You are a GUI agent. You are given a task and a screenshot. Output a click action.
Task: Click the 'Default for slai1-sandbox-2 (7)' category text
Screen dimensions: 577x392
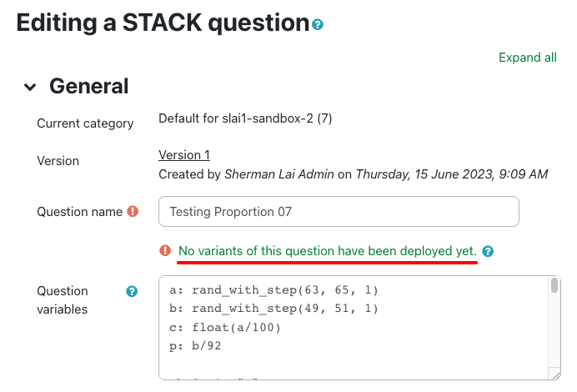pyautogui.click(x=245, y=118)
